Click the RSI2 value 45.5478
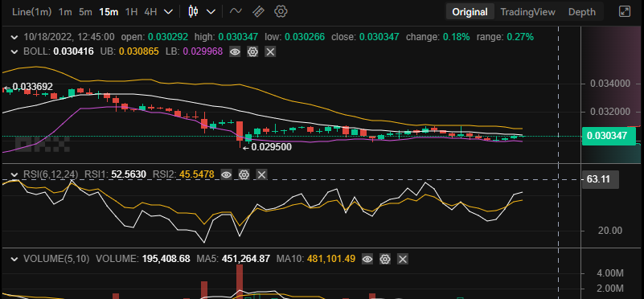Screen dimensions: 644x299 [197, 175]
